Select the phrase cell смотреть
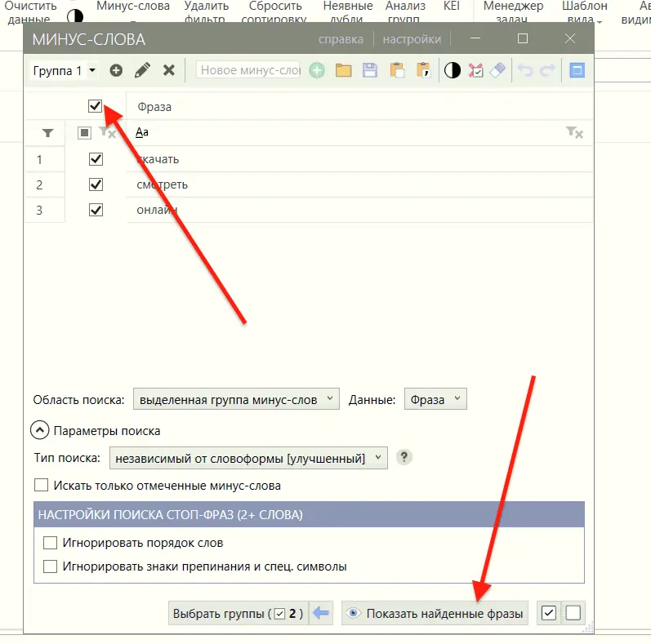 click(x=359, y=184)
